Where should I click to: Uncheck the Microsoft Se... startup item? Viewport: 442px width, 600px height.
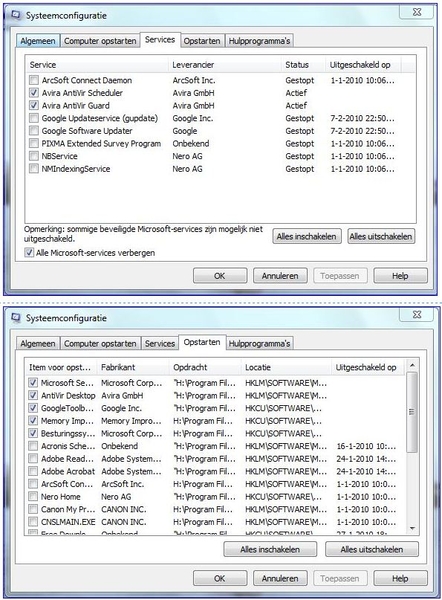(33, 383)
